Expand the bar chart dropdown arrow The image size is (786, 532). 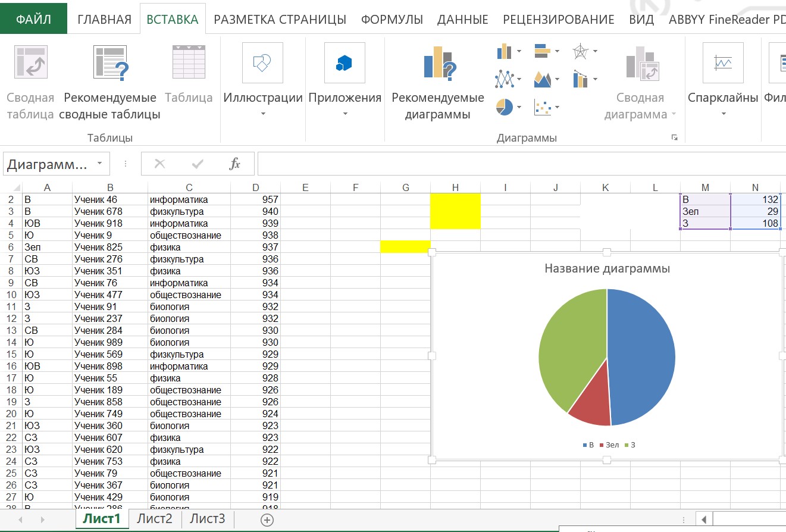point(557,52)
